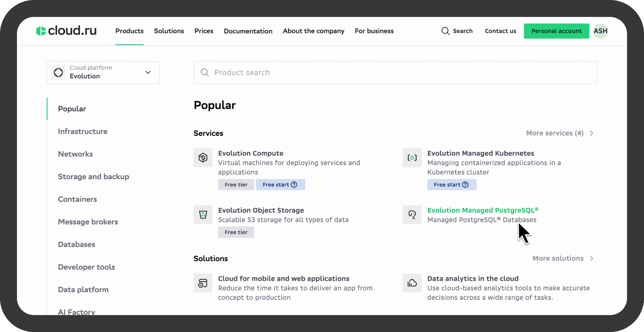
Task: Click the 'Services' section heading
Action: click(208, 133)
